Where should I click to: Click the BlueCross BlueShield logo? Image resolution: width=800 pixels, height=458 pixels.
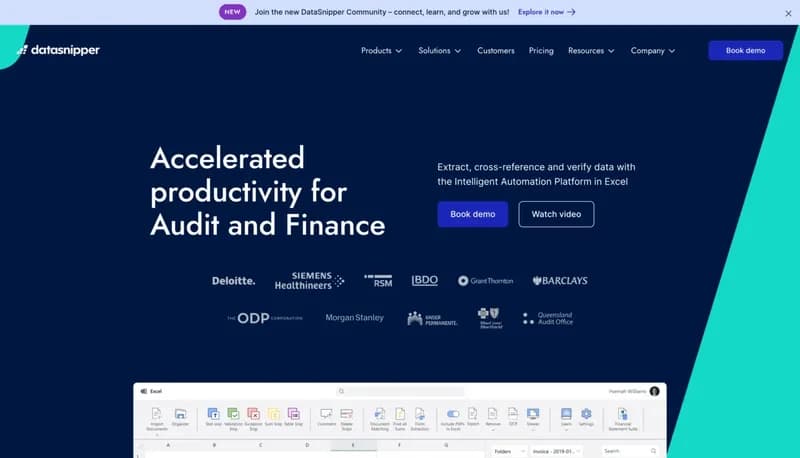pos(490,318)
